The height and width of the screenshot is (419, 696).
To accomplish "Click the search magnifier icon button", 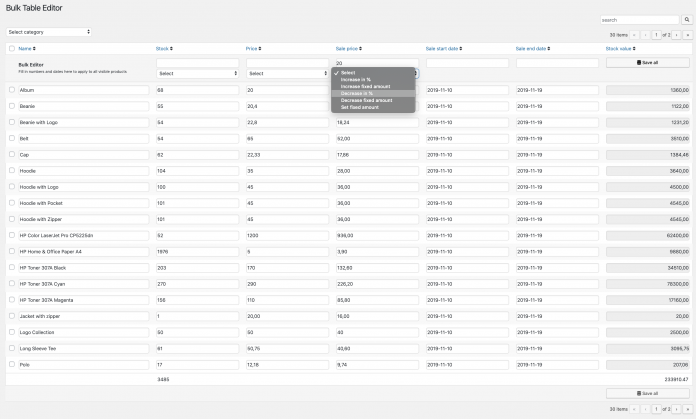I will click(687, 20).
